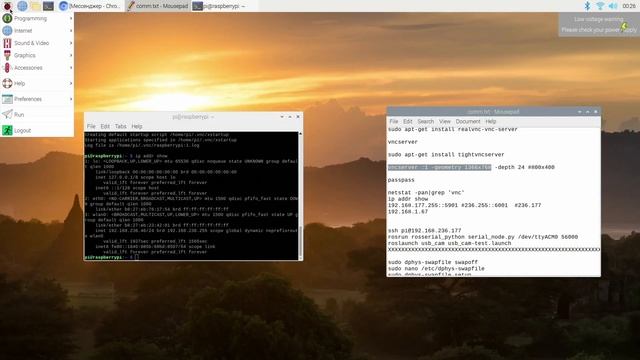Click the highlighted vncserver geometry text in Mousepad

(440, 167)
